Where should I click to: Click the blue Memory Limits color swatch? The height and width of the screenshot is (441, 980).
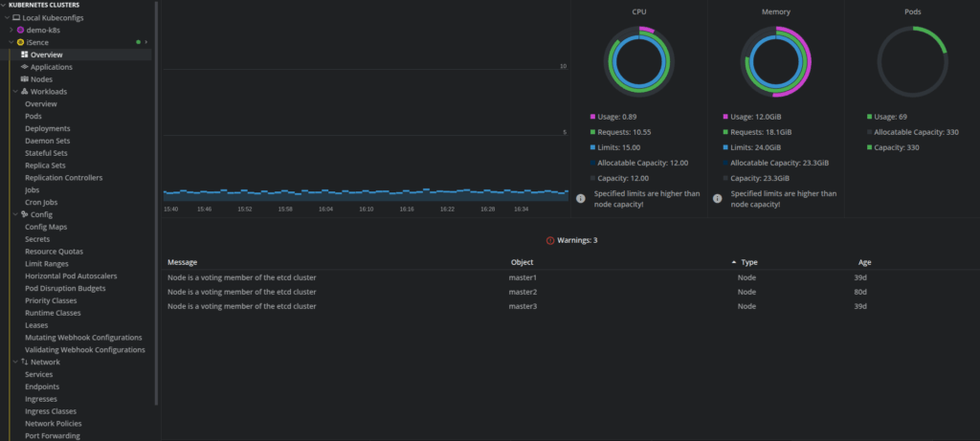point(726,147)
